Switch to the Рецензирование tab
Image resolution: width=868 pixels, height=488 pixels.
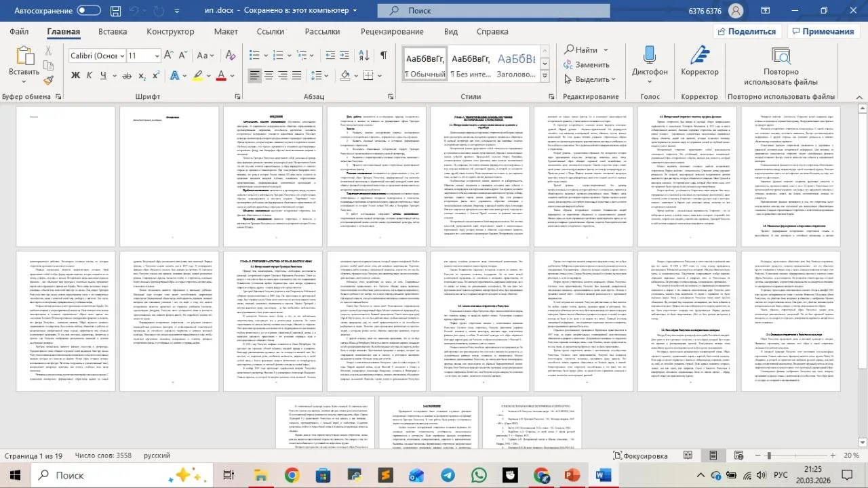392,31
